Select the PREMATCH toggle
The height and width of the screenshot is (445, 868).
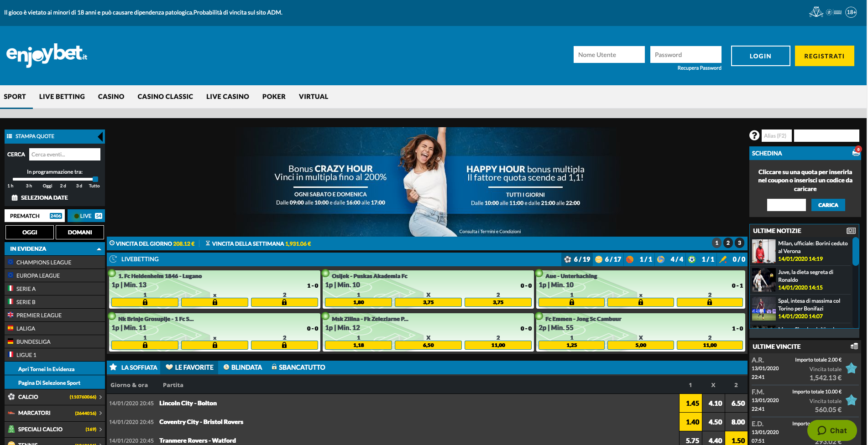pyautogui.click(x=35, y=216)
